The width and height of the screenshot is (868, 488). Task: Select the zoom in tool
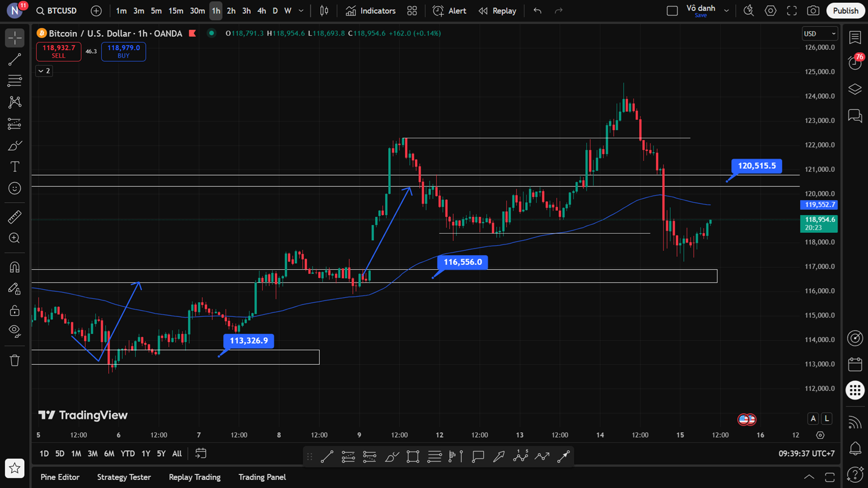[15, 238]
